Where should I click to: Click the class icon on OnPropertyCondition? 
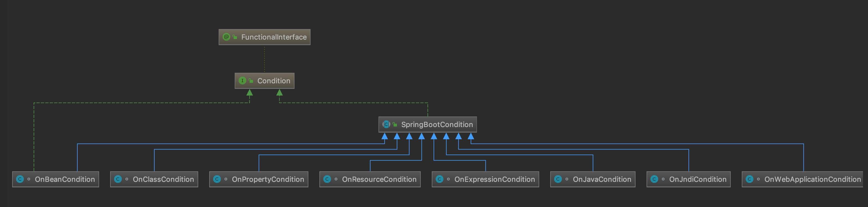coord(217,179)
